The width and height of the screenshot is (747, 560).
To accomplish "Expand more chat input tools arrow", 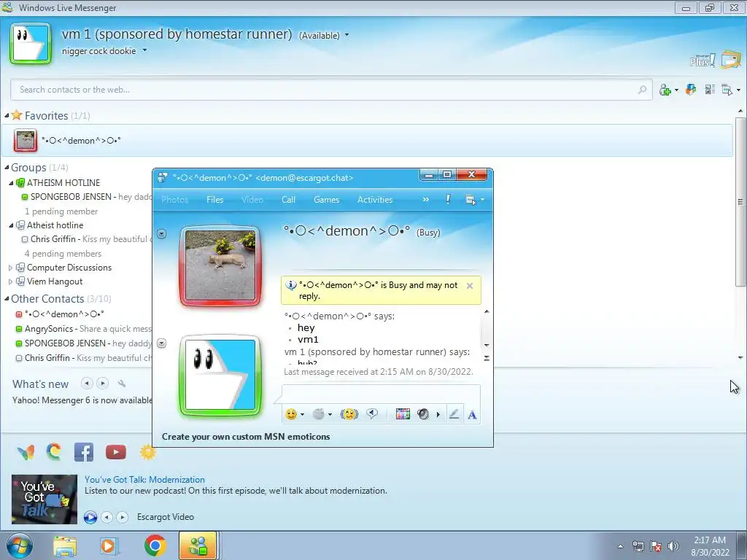I will pos(438,414).
